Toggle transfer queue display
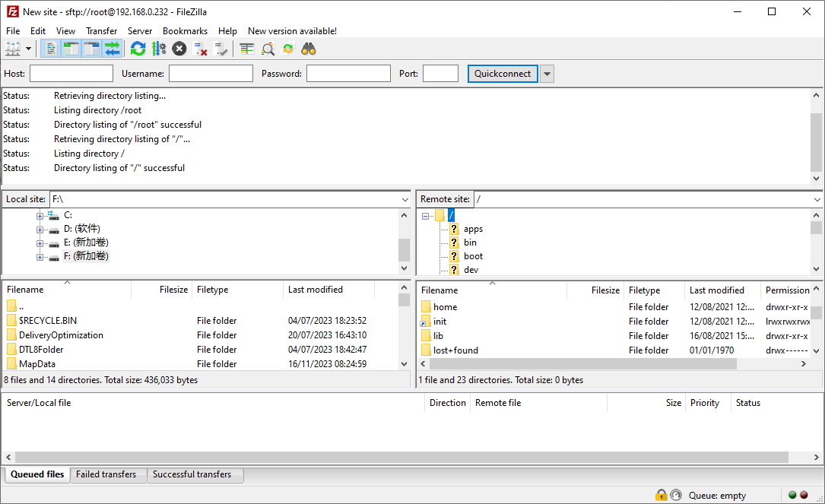Image resolution: width=825 pixels, height=504 pixels. 112,49
